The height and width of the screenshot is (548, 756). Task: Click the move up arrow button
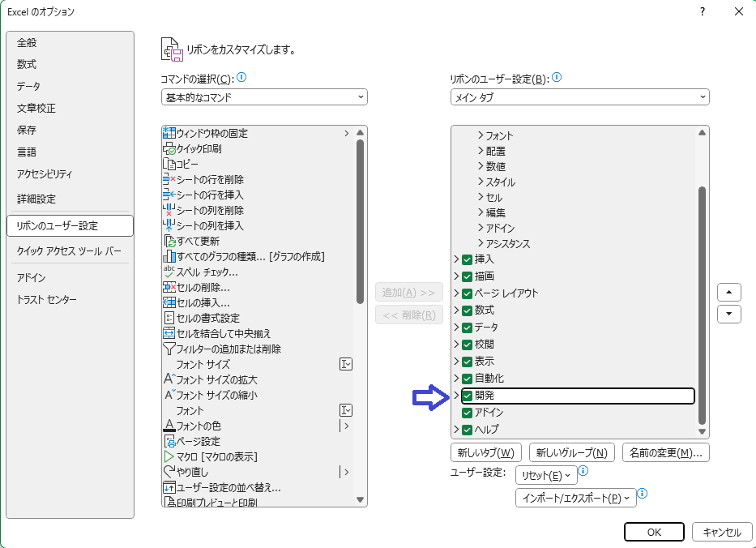point(729,292)
